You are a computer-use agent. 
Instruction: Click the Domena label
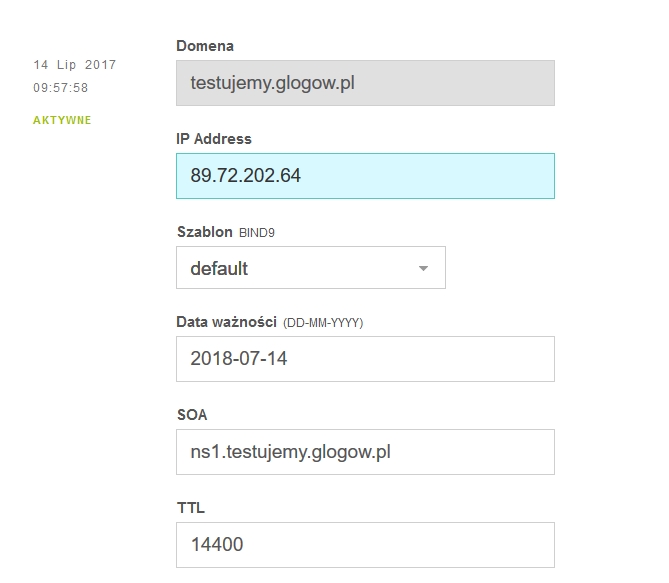click(x=205, y=46)
